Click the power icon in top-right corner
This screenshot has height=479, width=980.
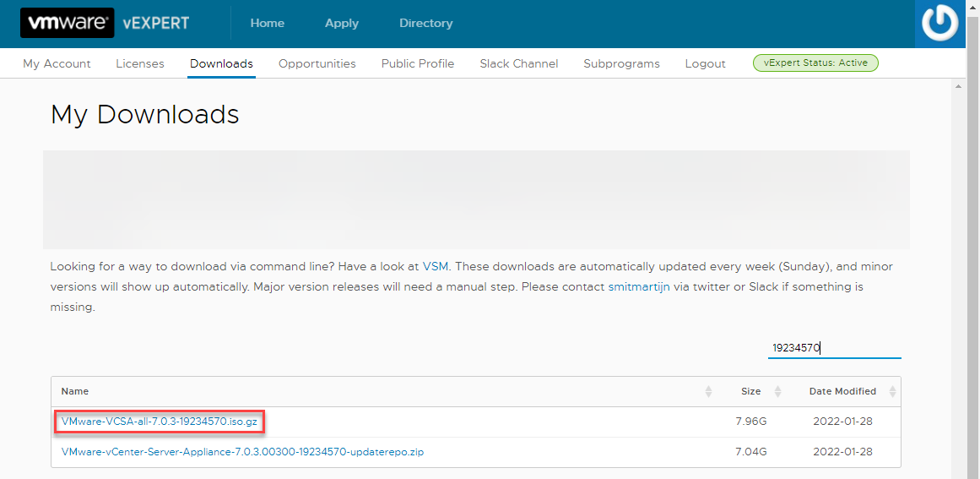(x=940, y=24)
